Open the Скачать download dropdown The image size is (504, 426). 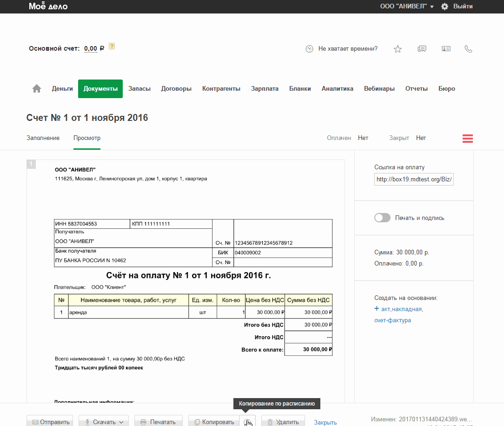(x=104, y=421)
